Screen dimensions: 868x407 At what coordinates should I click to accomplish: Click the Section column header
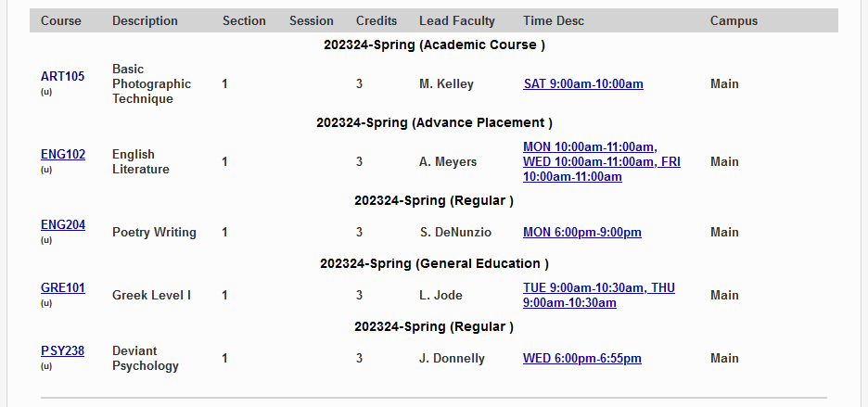[244, 20]
